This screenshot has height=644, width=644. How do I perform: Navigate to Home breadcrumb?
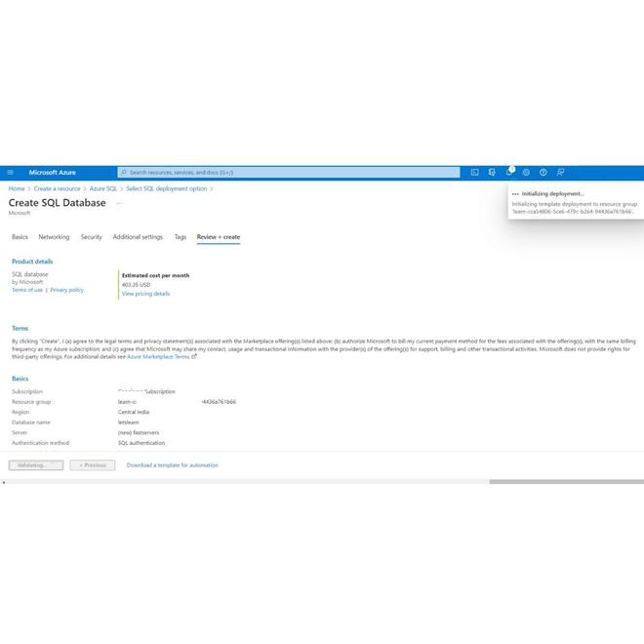pyautogui.click(x=17, y=188)
